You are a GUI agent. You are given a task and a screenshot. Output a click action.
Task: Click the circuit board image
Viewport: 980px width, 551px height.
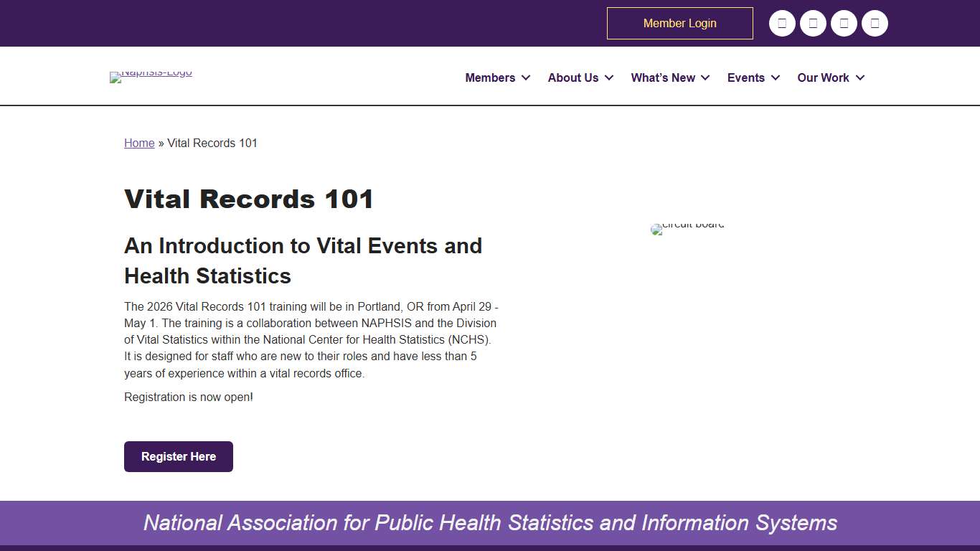(687, 229)
